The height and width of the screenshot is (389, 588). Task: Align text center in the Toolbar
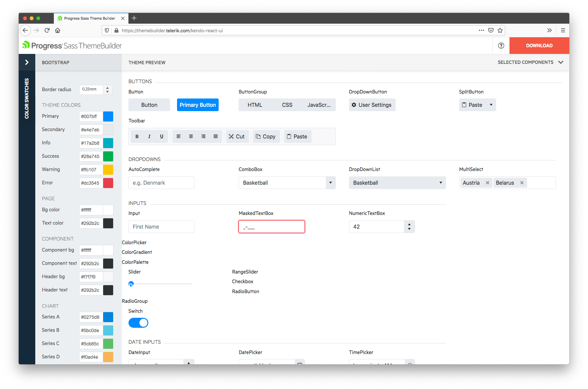(x=191, y=136)
